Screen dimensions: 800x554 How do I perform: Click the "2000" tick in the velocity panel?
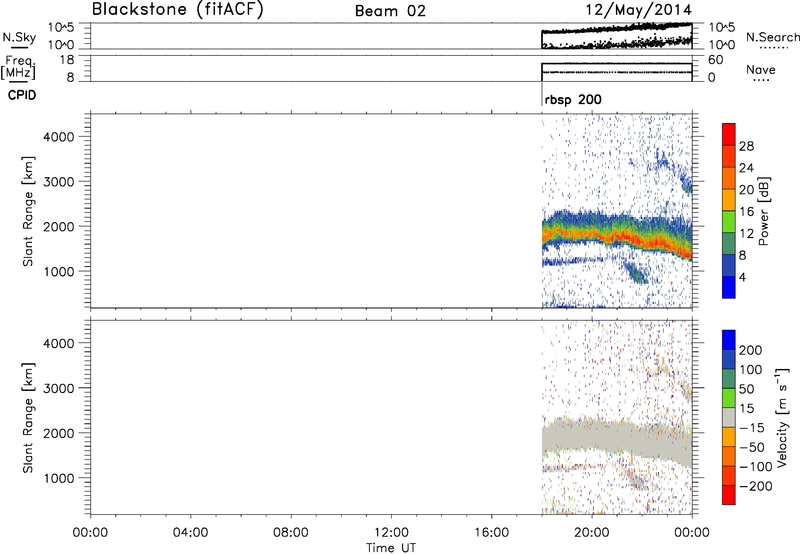[58, 433]
